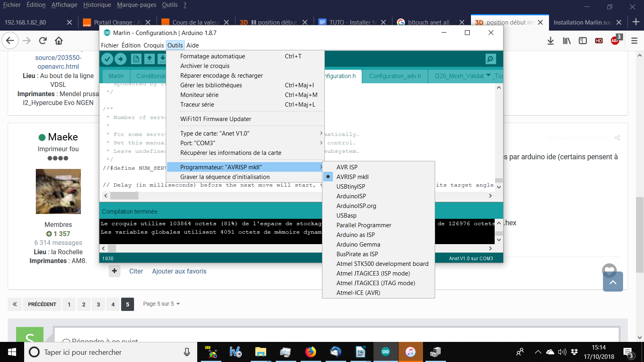Click the forum scroll-to-top arrow button
This screenshot has height=362, width=644.
613,282
